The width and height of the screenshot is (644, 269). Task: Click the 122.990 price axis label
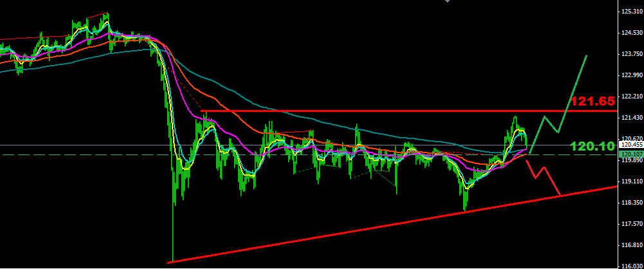[632, 75]
